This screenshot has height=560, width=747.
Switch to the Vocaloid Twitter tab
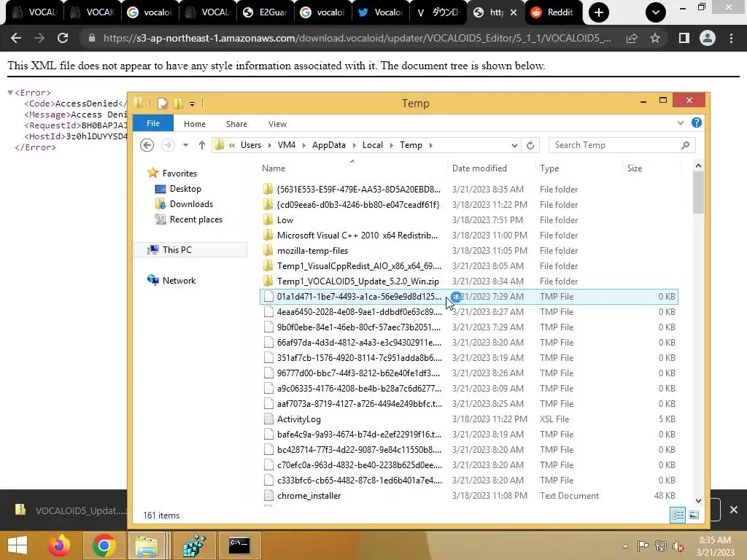[381, 12]
